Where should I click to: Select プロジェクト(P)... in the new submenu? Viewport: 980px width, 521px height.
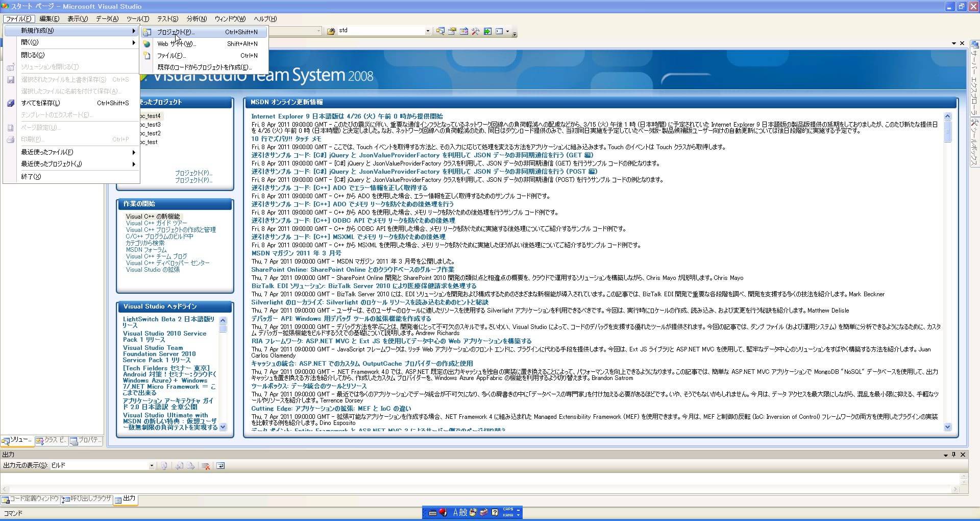(205, 32)
